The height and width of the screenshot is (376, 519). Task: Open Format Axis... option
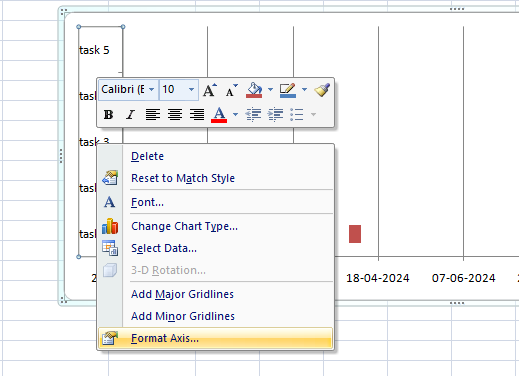coord(216,338)
